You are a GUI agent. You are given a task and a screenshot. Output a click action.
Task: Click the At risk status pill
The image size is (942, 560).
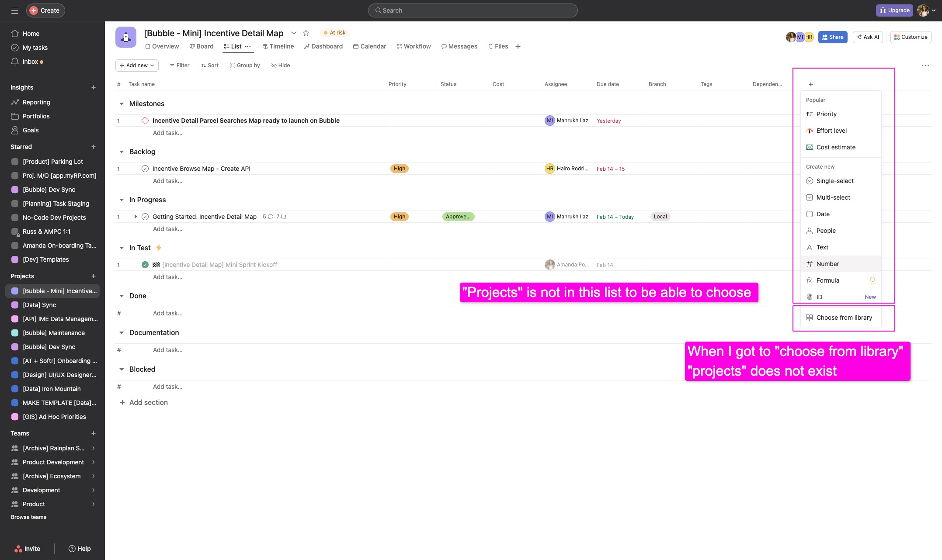click(x=334, y=33)
